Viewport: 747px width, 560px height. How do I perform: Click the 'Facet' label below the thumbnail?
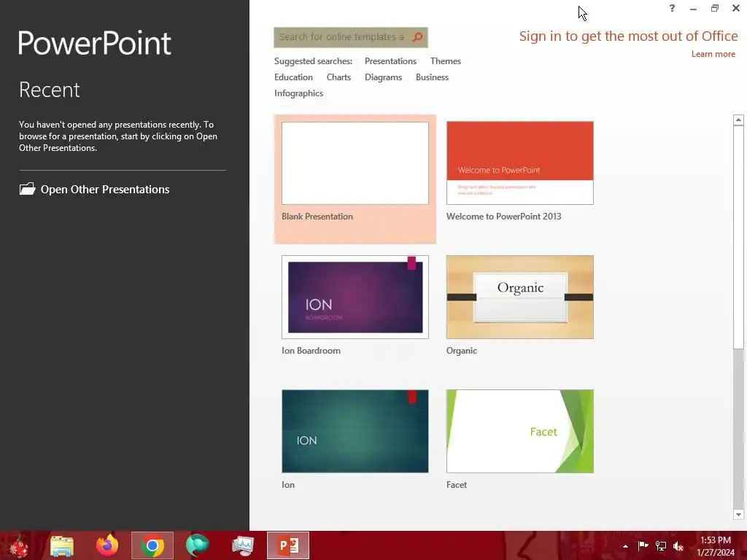coord(457,485)
